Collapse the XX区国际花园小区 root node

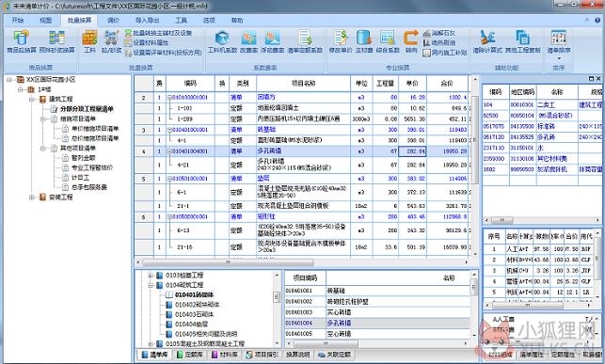(x=9, y=80)
